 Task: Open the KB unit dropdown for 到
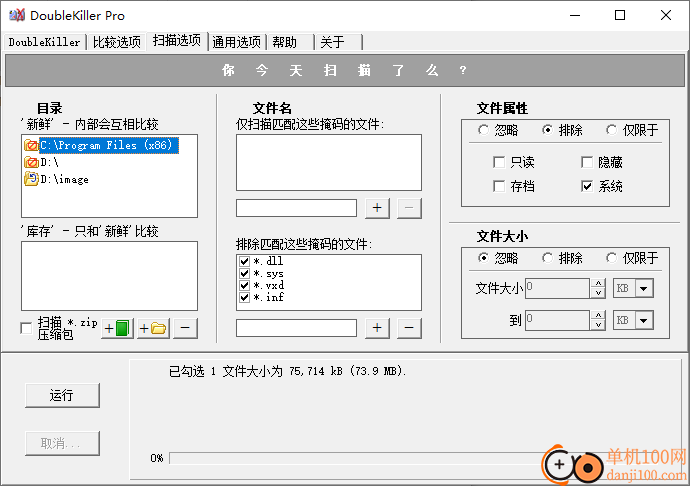point(644,320)
